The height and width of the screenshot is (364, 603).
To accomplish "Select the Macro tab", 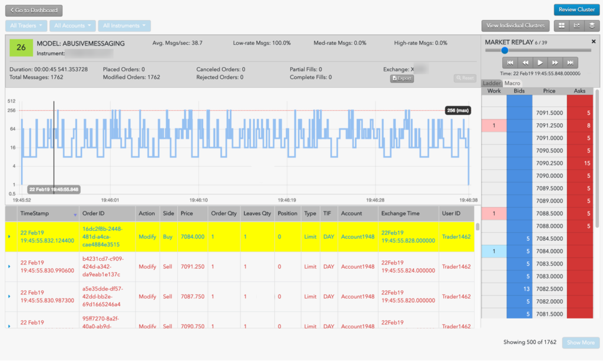I will [512, 83].
